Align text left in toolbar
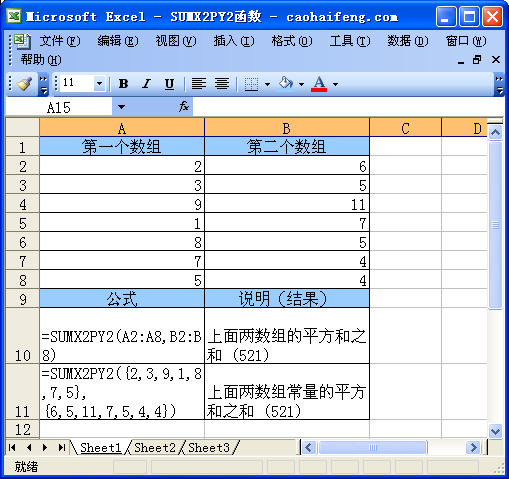Viewport: 509px width, 479px height. click(x=199, y=84)
